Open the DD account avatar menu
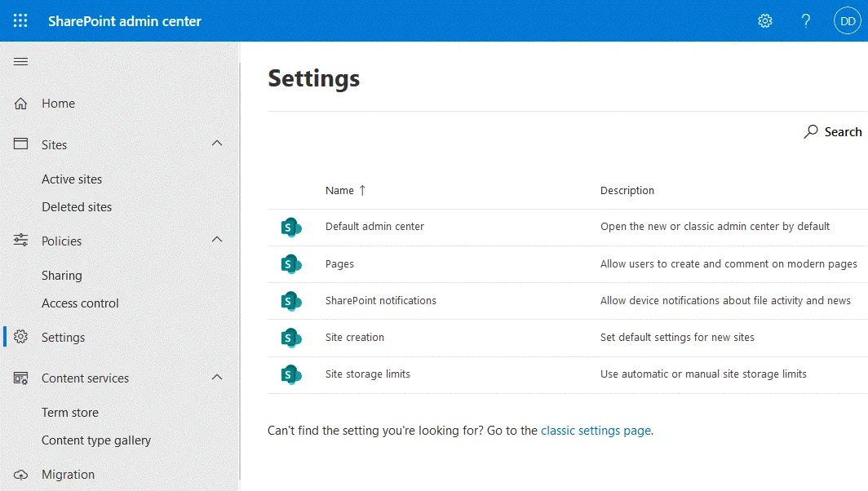 (848, 20)
